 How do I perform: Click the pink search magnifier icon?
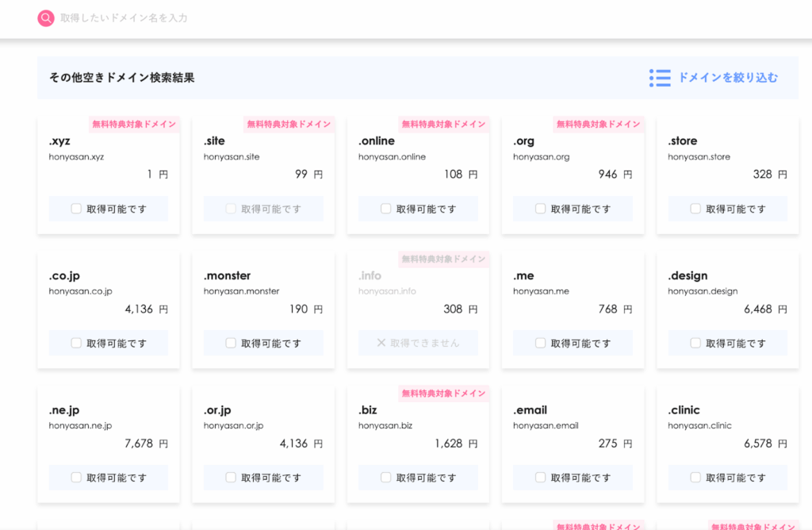pyautogui.click(x=46, y=17)
